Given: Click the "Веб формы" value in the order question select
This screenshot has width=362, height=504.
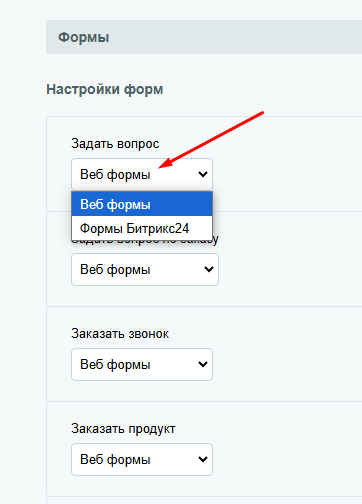Looking at the screenshot, I should coord(115,270).
